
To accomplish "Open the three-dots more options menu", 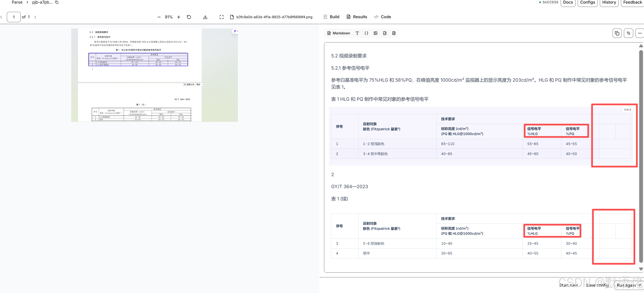I will (640, 33).
